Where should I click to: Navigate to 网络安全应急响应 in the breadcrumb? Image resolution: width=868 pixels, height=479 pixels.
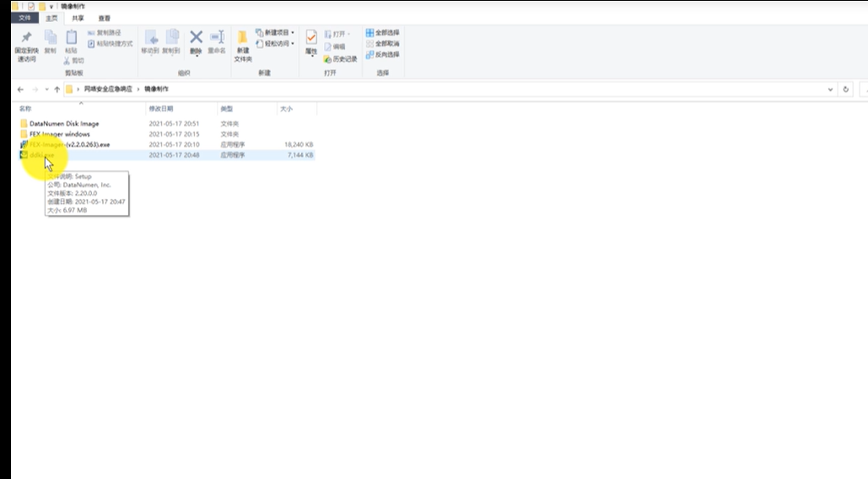[x=108, y=89]
